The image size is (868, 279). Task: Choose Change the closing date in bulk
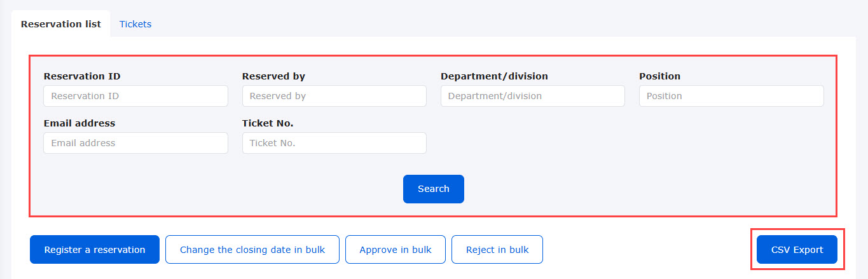(x=252, y=250)
